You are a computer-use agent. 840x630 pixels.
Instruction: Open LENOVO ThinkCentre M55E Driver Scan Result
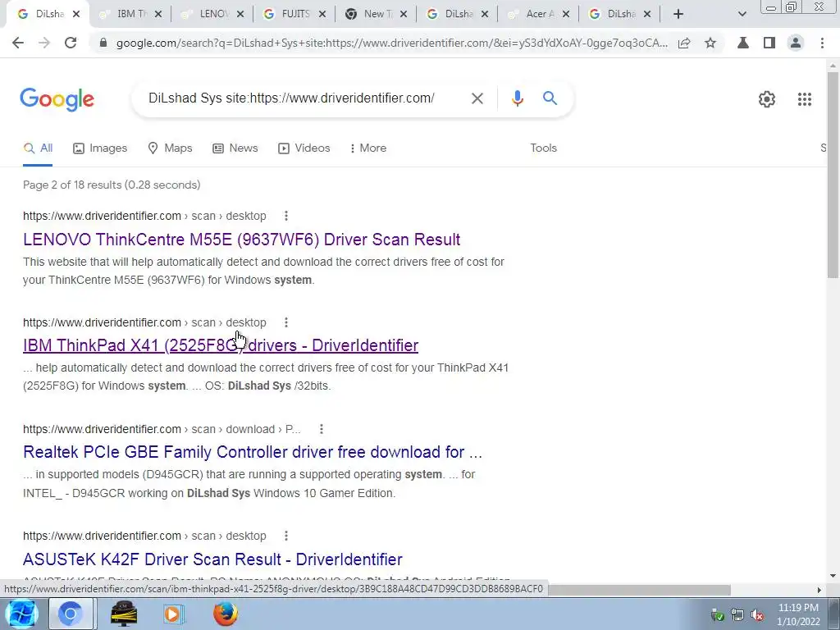coord(242,240)
